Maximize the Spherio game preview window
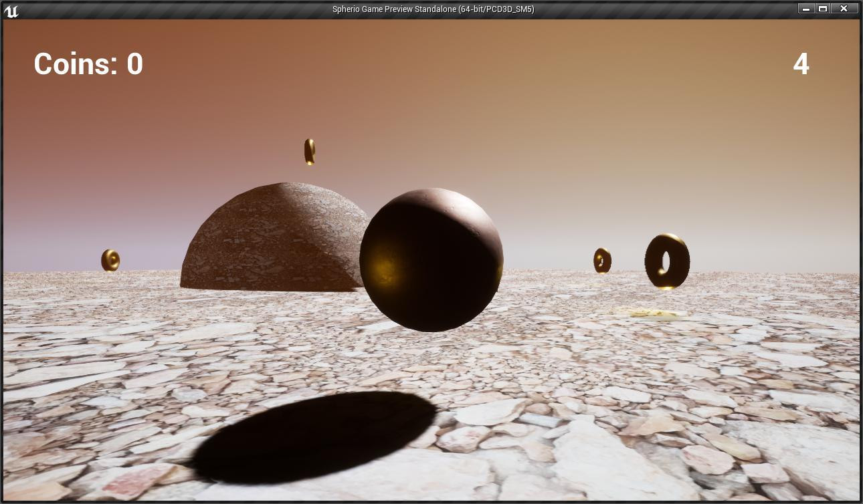 click(823, 9)
